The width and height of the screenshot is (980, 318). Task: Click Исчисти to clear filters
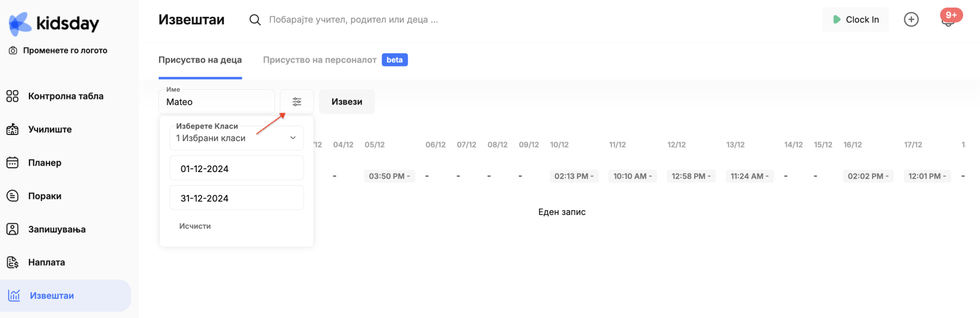pos(195,226)
